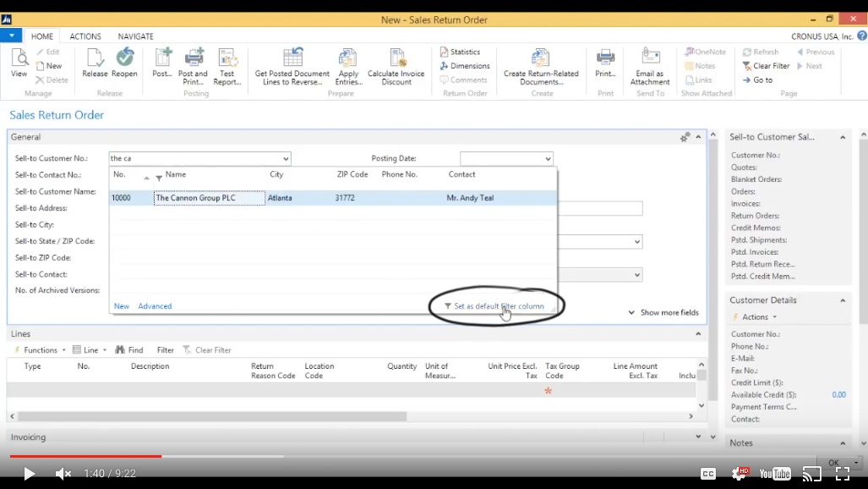Open Test Report from the ribbon
868x489 pixels.
tap(227, 66)
